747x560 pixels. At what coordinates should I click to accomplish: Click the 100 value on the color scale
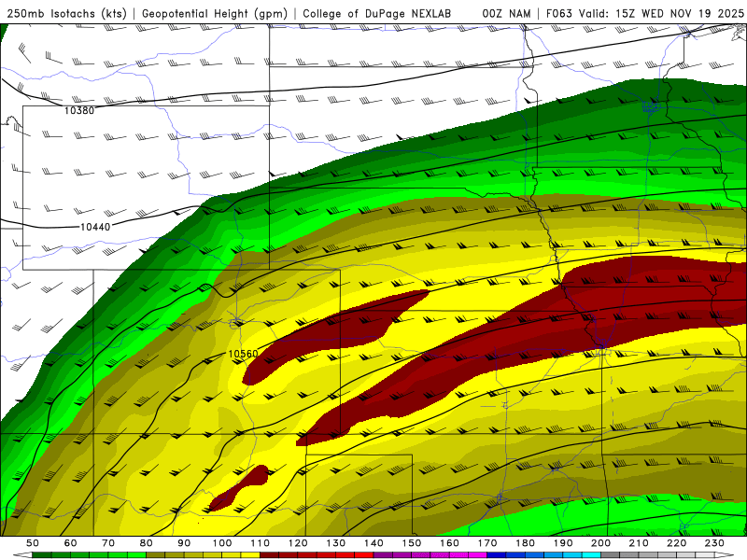(x=222, y=543)
